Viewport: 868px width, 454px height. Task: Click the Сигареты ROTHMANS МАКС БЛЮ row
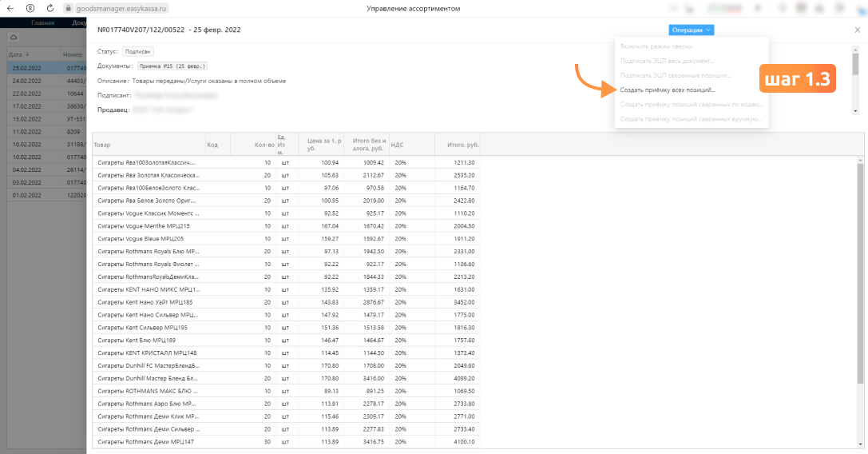click(286, 392)
